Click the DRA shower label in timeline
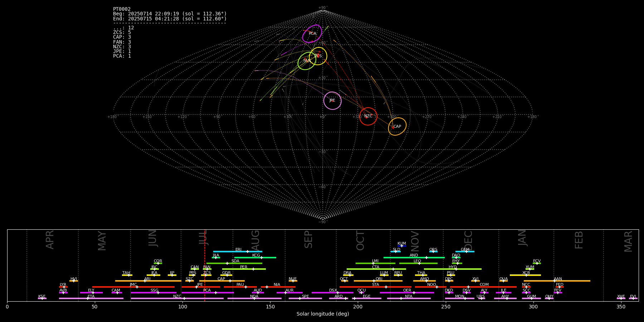This screenshot has width=644, height=322. pos(347,273)
